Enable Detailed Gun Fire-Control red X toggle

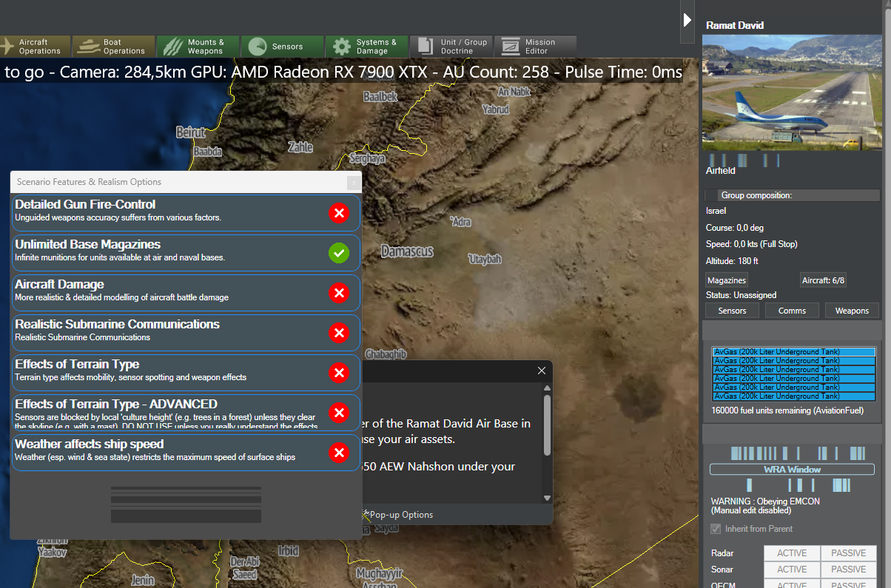pyautogui.click(x=338, y=213)
